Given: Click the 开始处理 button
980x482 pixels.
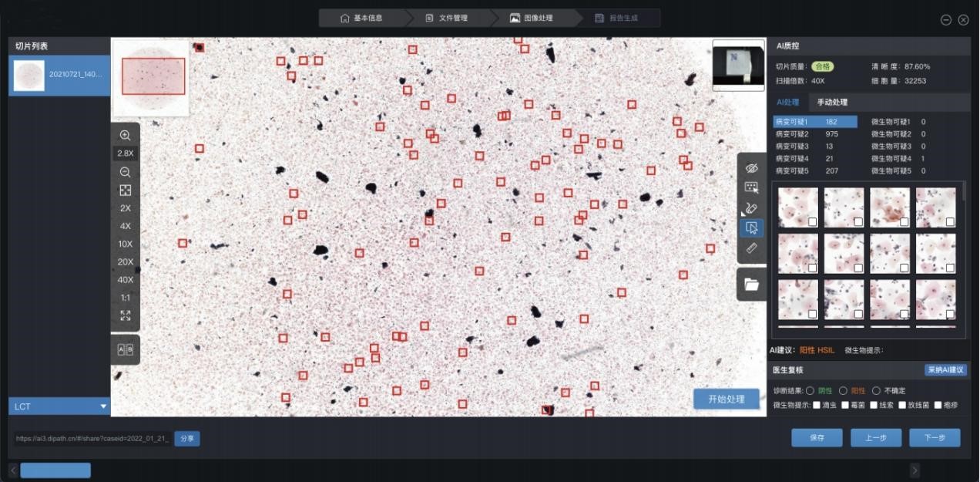Looking at the screenshot, I should point(726,399).
